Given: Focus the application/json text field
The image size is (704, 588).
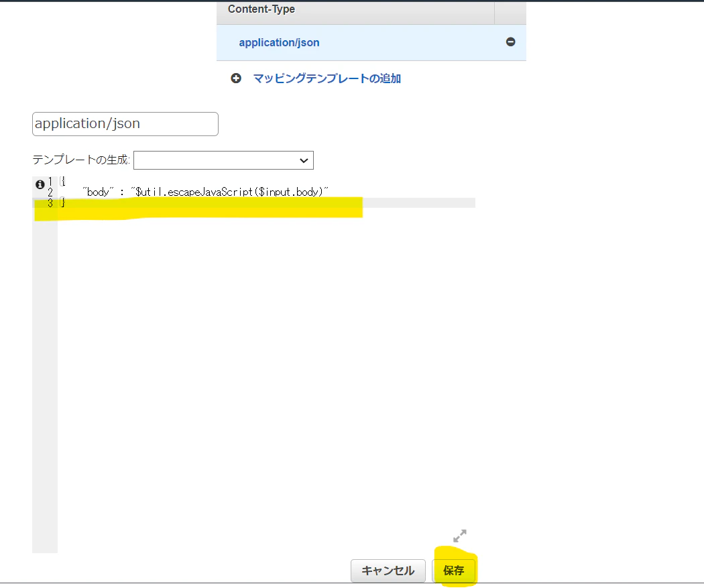Looking at the screenshot, I should pos(125,124).
